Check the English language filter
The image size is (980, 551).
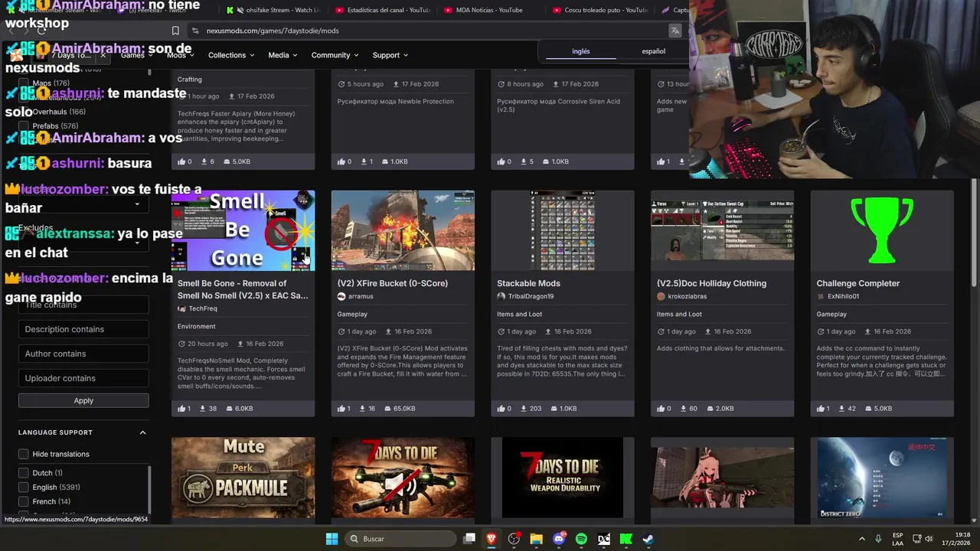[23, 487]
